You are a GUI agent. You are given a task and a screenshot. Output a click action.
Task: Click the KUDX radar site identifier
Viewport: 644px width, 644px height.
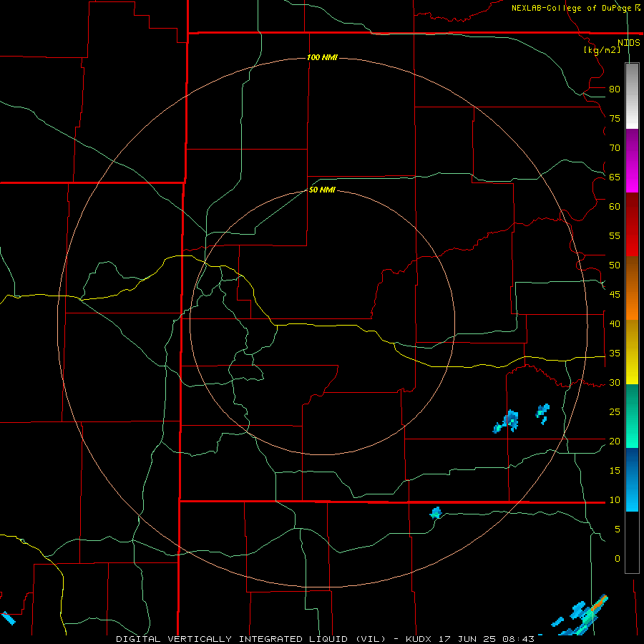420,639
